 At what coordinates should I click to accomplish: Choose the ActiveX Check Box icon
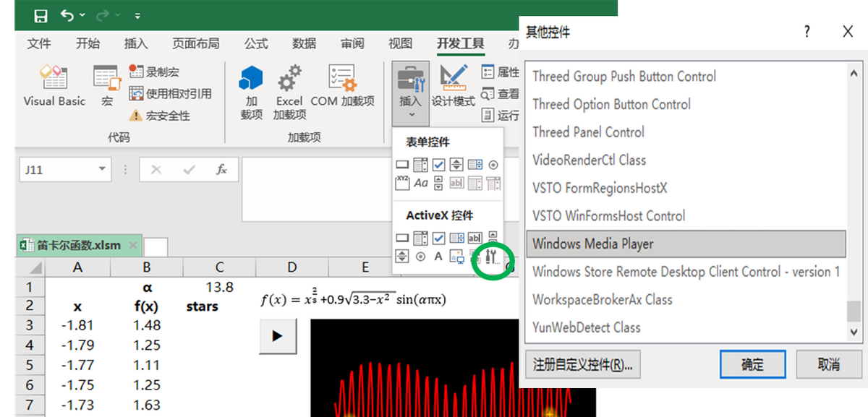438,238
